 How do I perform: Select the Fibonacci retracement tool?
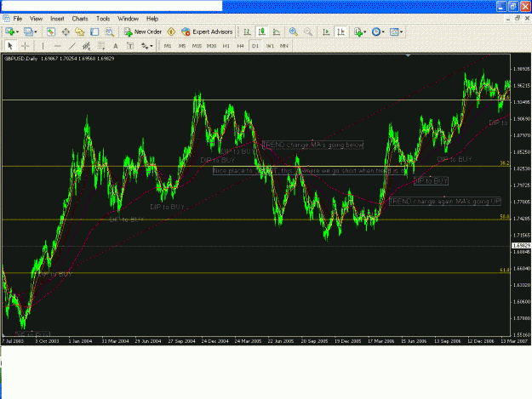click(101, 46)
